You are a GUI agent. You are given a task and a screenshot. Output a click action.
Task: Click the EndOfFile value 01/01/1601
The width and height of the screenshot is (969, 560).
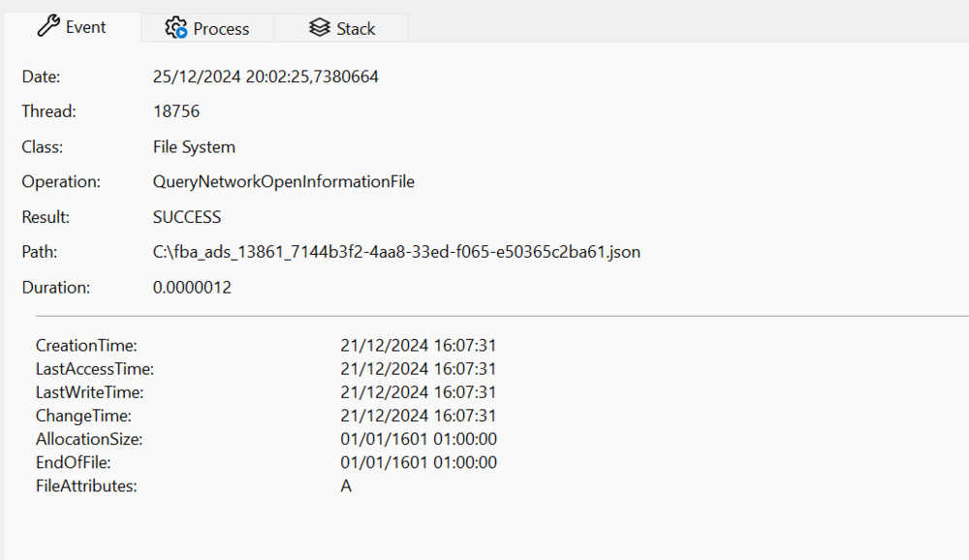click(419, 462)
